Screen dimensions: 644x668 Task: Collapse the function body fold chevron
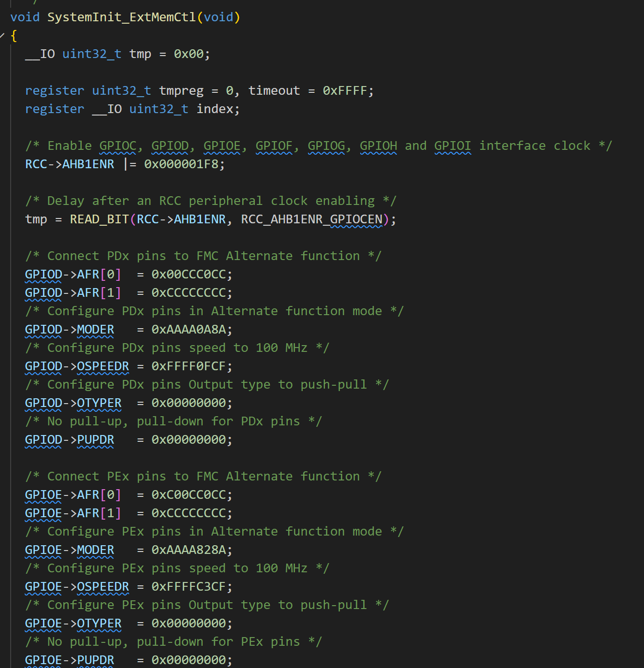2,35
